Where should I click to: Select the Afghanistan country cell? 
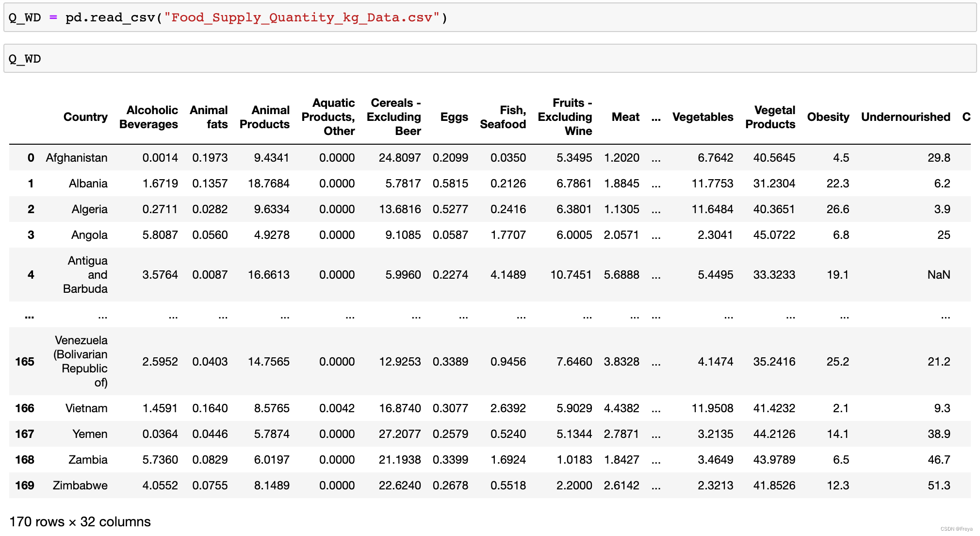(77, 158)
